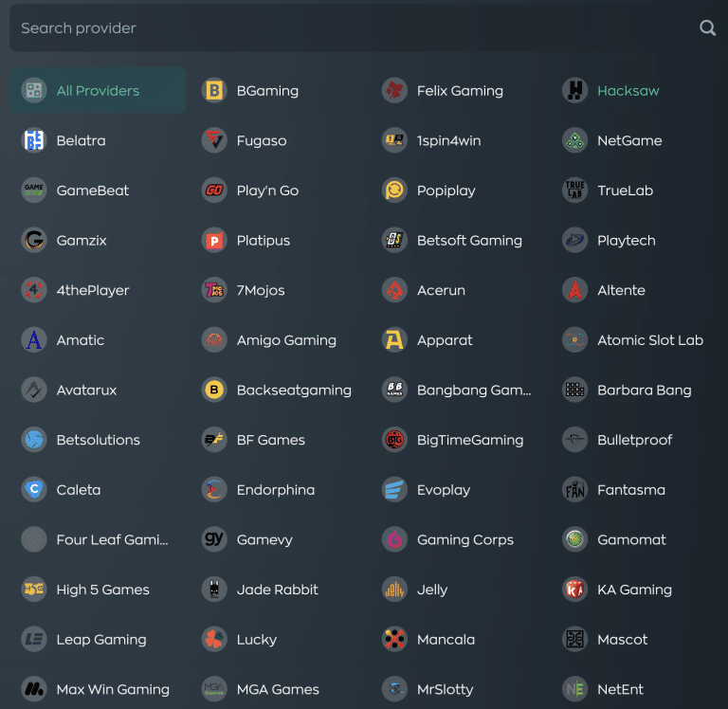Click the 7Mojos logo icon
The width and height of the screenshot is (728, 709).
pyautogui.click(x=214, y=290)
